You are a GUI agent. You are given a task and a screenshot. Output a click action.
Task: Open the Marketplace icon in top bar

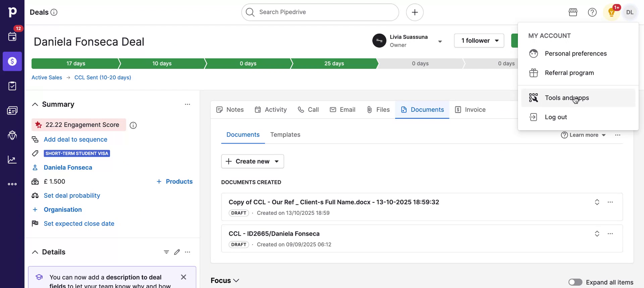click(573, 12)
